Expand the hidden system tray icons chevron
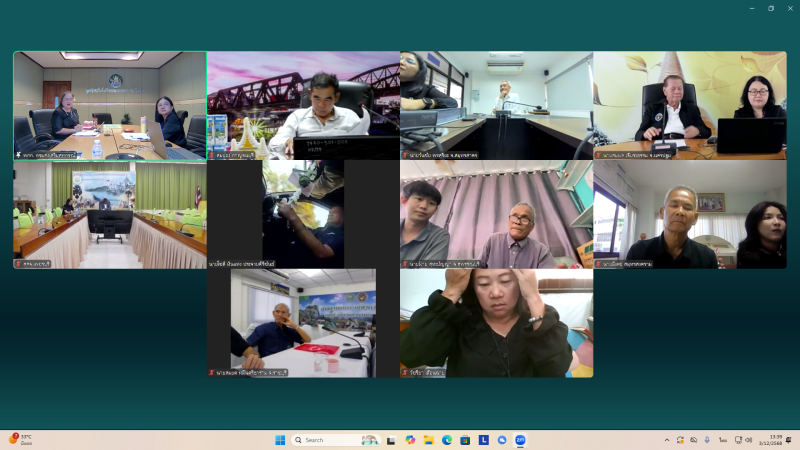Viewport: 800px width, 450px height. pos(667,440)
